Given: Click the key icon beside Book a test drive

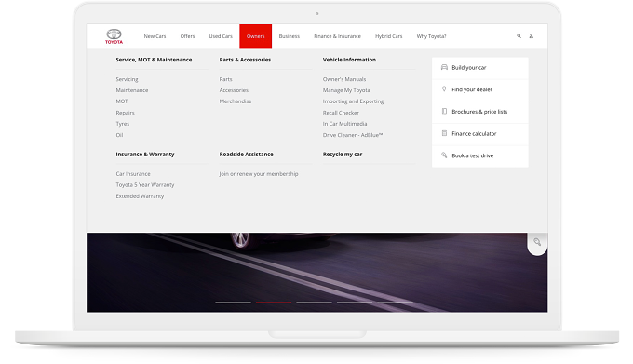Looking at the screenshot, I should (x=444, y=155).
